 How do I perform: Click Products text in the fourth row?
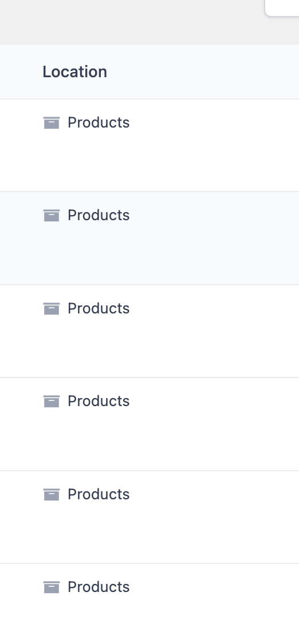coord(99,401)
